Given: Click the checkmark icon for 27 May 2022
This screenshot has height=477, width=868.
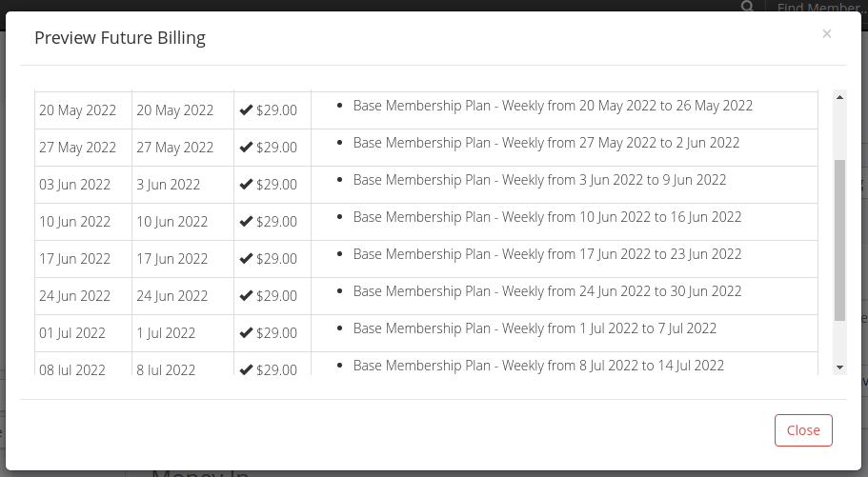Looking at the screenshot, I should coord(247,148).
